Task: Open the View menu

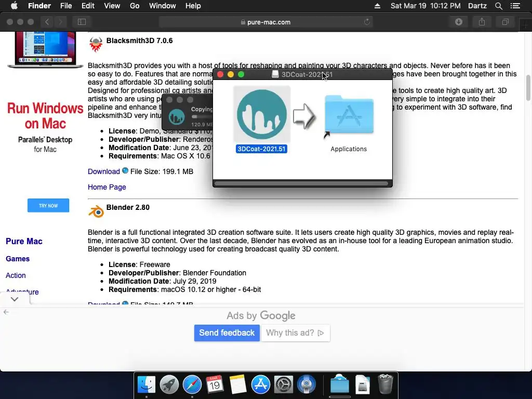Action: click(112, 6)
